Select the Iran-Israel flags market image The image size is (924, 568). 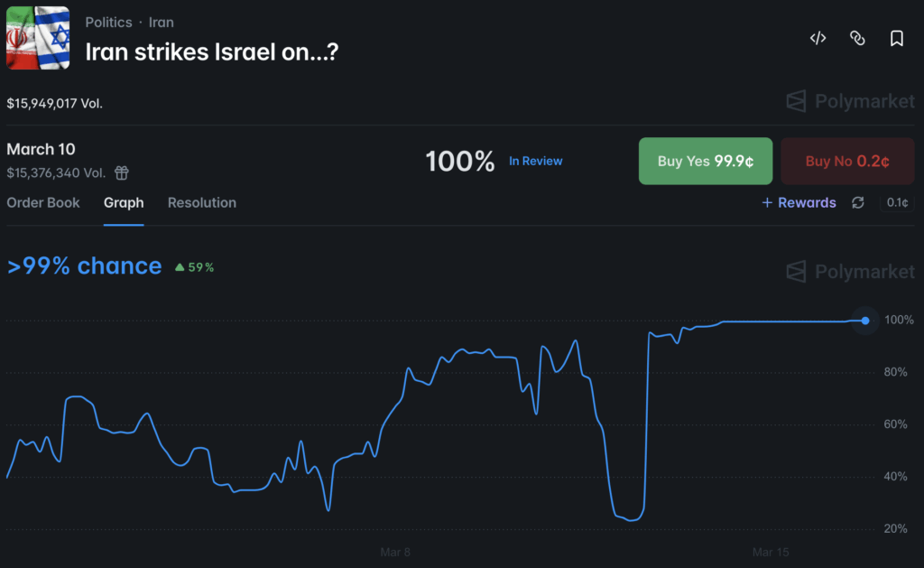click(x=37, y=37)
